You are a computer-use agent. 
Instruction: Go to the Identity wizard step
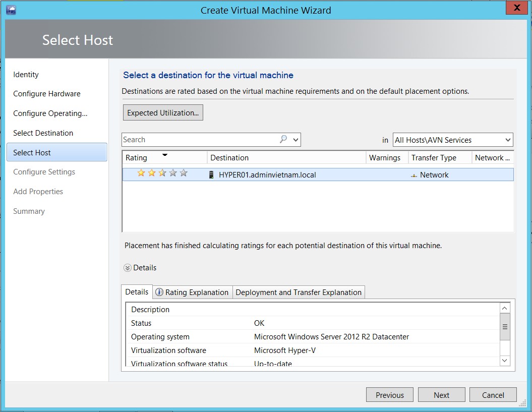(26, 74)
